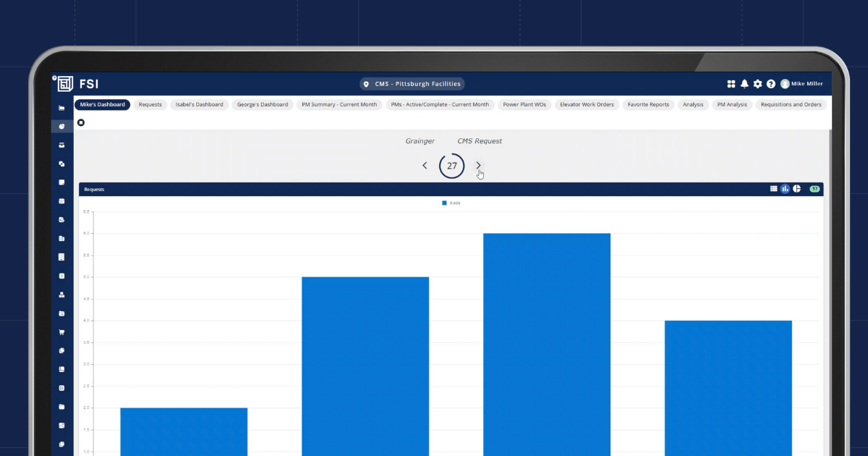Click the circle icon below Mike's Dashboard

pyautogui.click(x=81, y=122)
